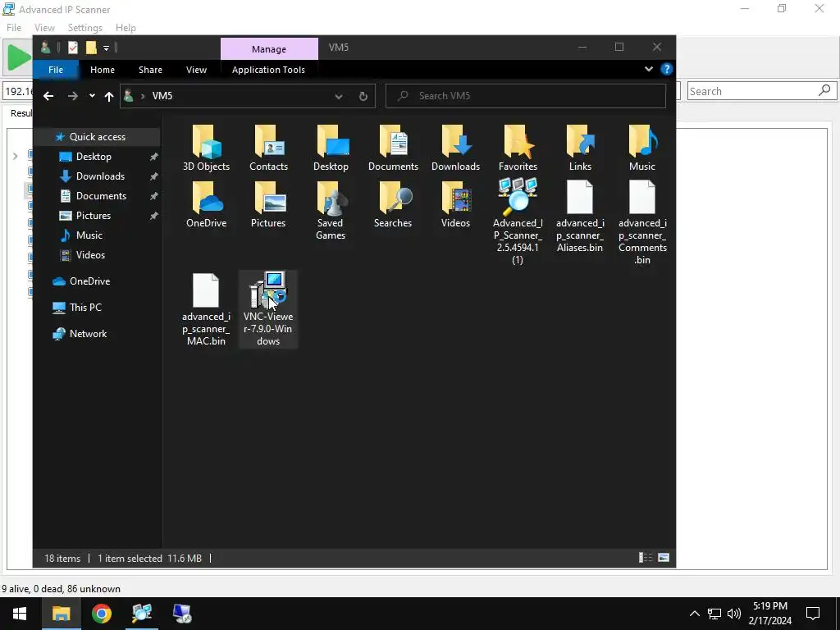This screenshot has height=630, width=840.
Task: Select advanced_ip_scanner_Aliases.bin file
Action: [580, 217]
